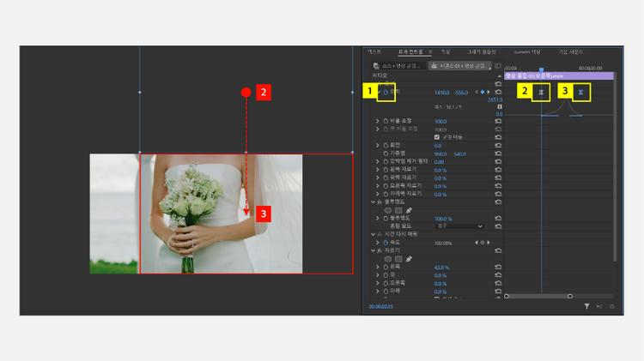This screenshot has width=644, height=361.
Task: Reset the 위치 position parameter
Action: click(498, 93)
